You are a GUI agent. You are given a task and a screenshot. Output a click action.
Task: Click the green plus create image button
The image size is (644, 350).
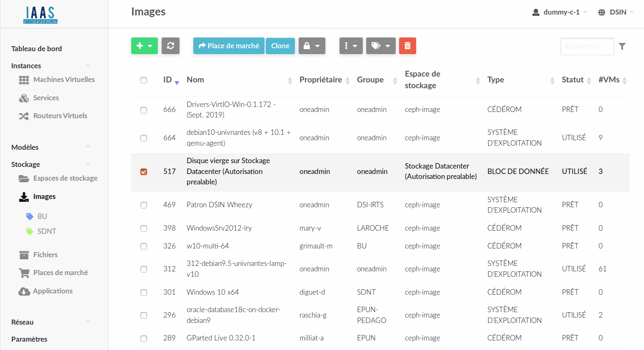144,46
